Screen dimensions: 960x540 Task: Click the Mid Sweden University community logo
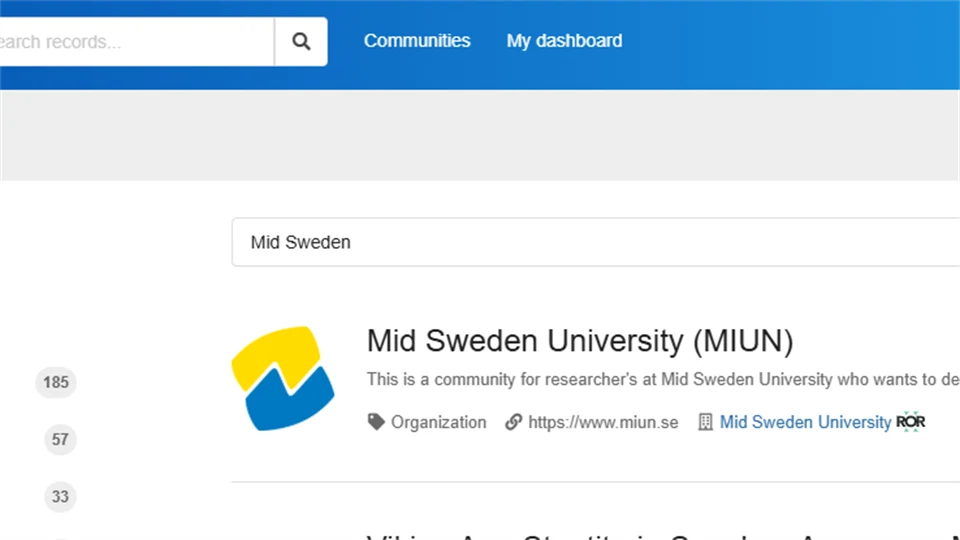click(x=283, y=379)
